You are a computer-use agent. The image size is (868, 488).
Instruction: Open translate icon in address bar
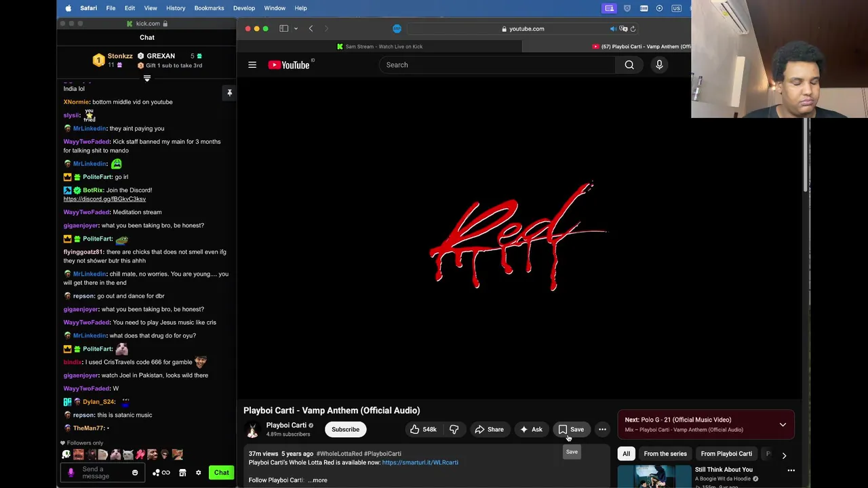(623, 28)
